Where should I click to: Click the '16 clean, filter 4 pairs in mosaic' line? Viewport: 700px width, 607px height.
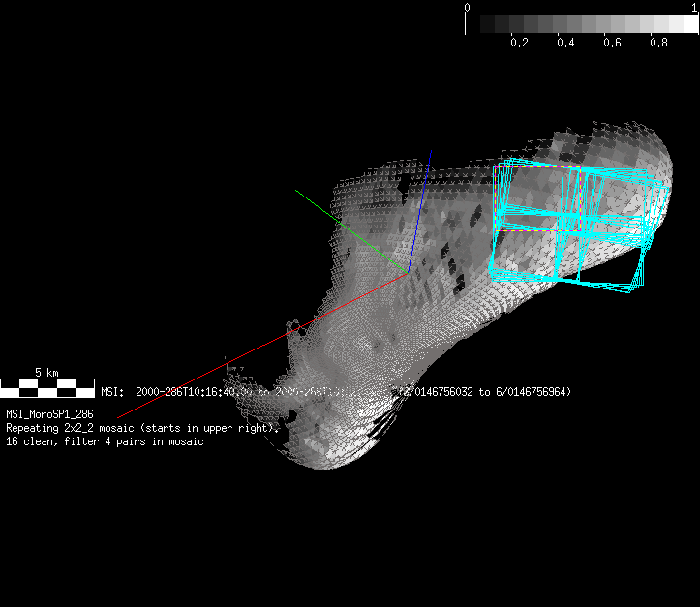click(x=105, y=441)
